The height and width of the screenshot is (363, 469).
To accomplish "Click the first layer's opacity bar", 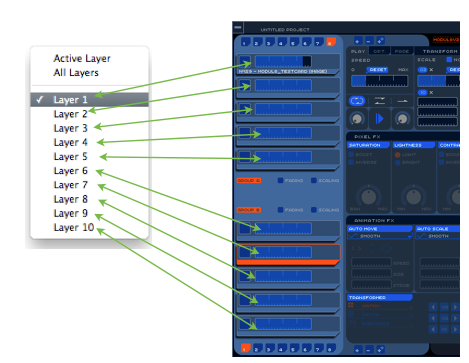I will click(x=283, y=61).
